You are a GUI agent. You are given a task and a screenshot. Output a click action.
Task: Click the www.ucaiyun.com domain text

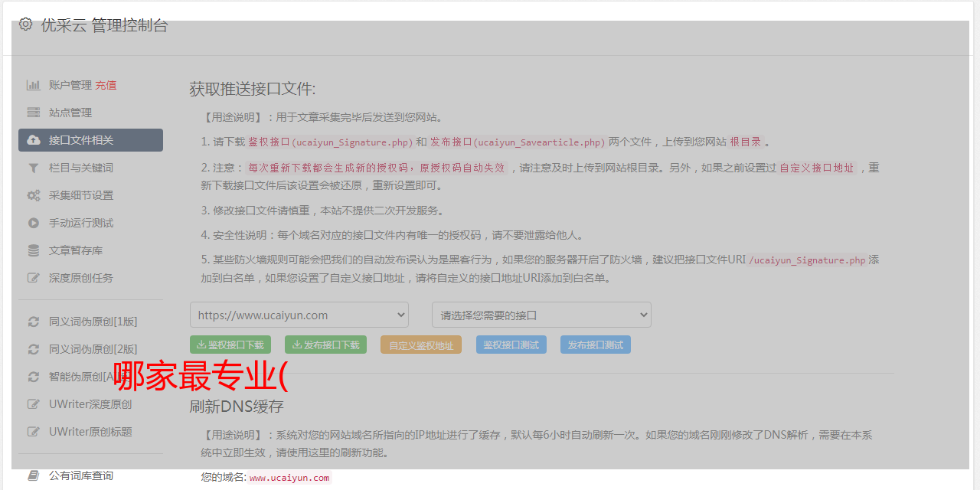289,478
